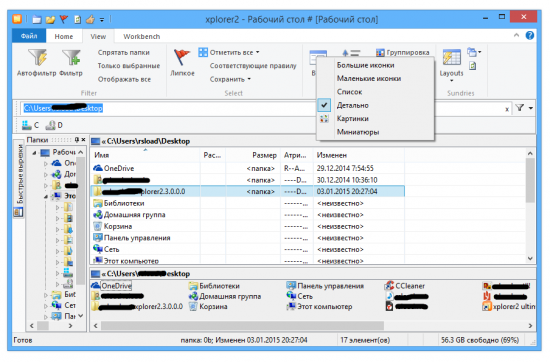Screen dimensions: 550x362
Task: Select Панель управления row in top pane
Action: (247, 238)
